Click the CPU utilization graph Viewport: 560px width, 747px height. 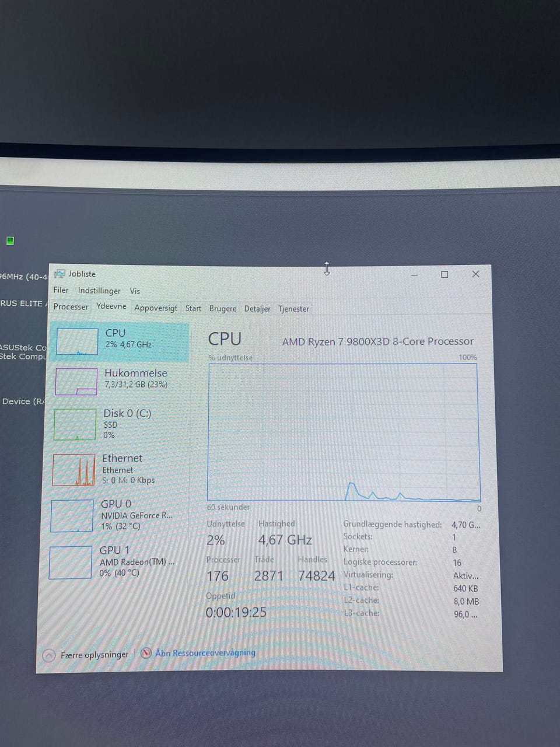tap(344, 432)
